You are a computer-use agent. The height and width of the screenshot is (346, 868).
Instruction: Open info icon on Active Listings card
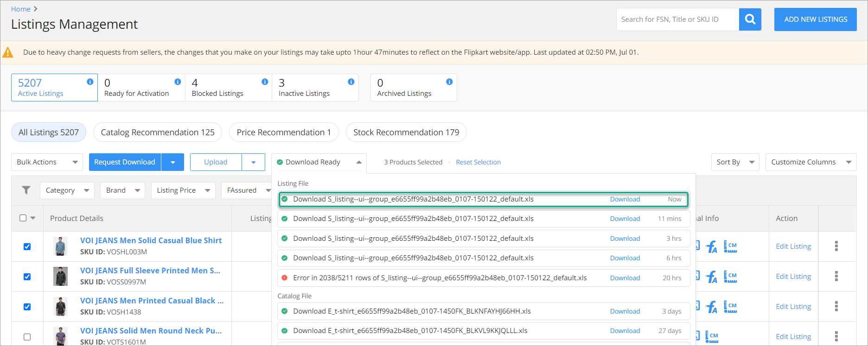(x=90, y=82)
